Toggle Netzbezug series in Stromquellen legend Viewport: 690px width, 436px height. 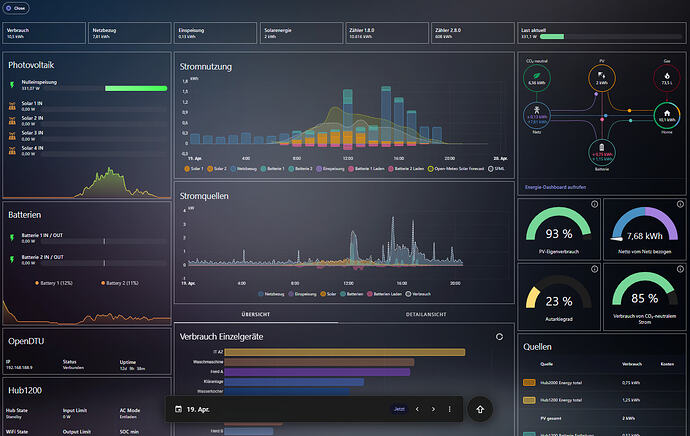tap(271, 294)
